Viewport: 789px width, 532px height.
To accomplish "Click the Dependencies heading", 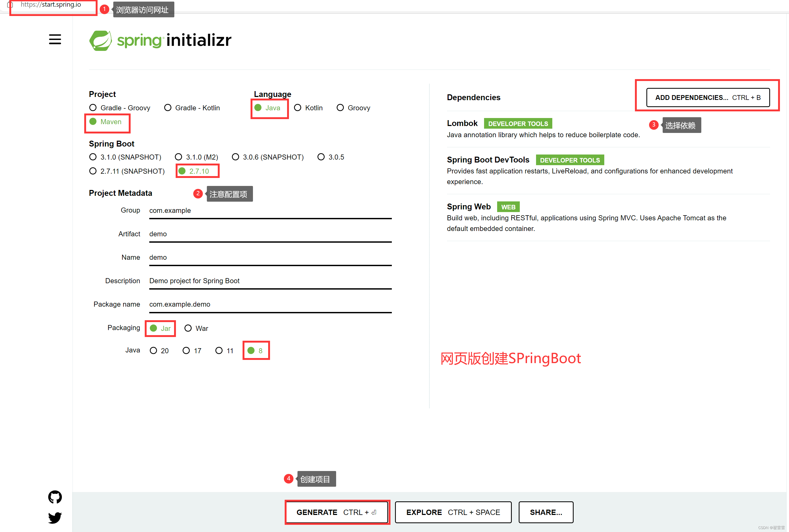I will [474, 98].
